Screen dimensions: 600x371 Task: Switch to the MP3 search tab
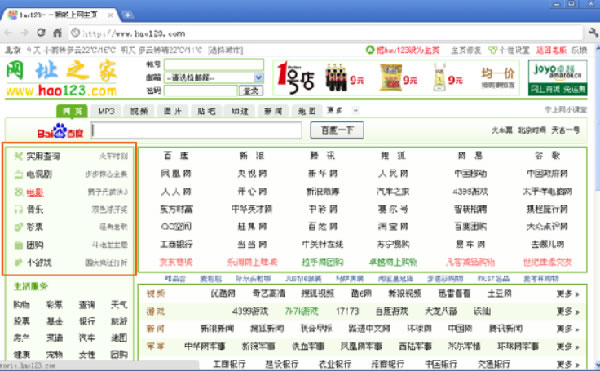coord(106,111)
